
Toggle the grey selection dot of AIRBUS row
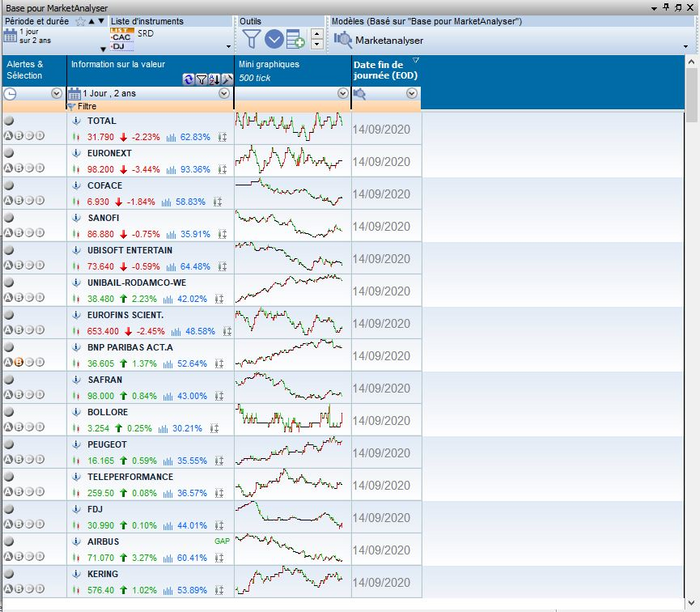[x=9, y=541]
